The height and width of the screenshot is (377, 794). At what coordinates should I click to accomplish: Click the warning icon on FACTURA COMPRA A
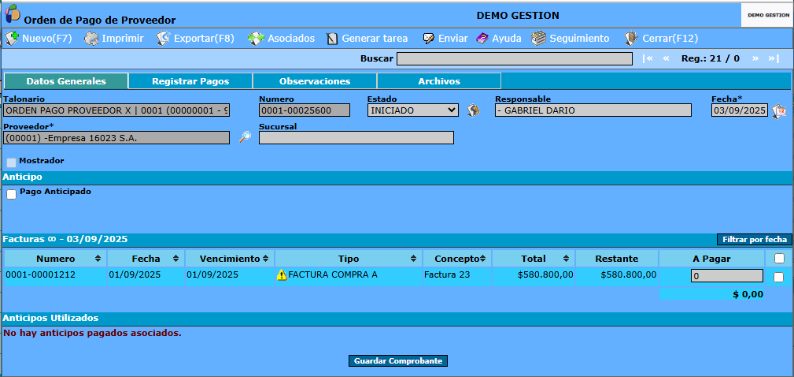pyautogui.click(x=282, y=275)
